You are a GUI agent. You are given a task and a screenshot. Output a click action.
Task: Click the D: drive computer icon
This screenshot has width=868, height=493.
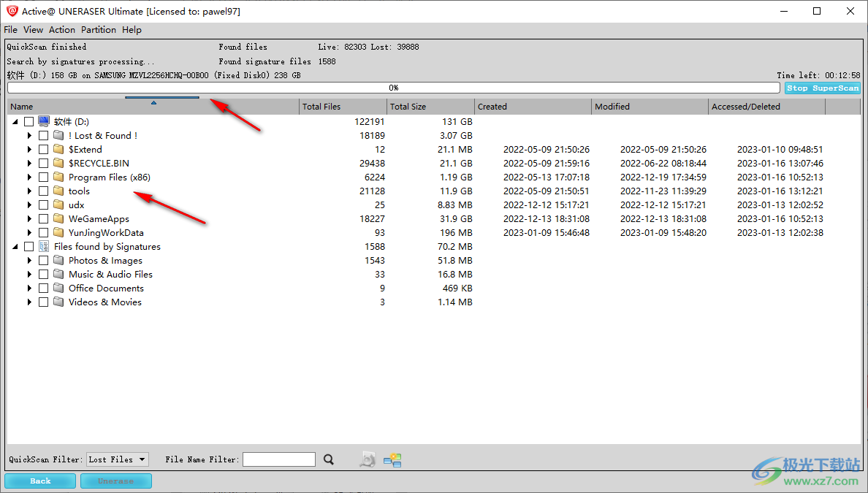click(44, 121)
